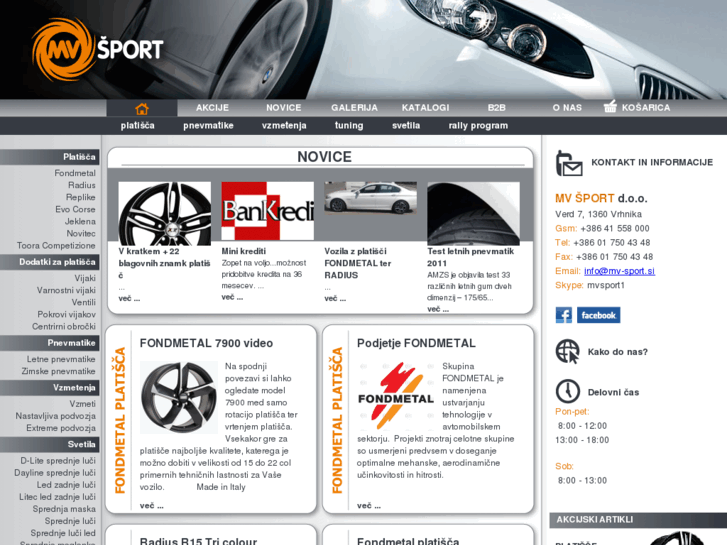Click 'več ...' under Mini krediti
Screen dimensions: 727x545
point(232,297)
